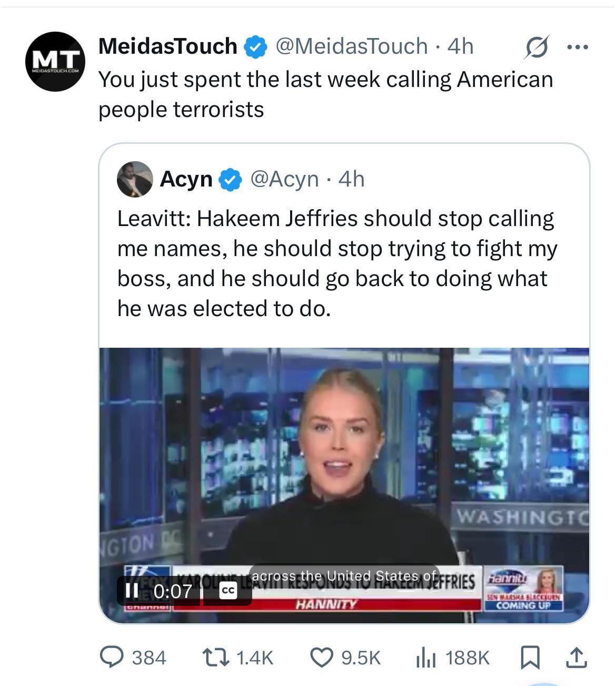This screenshot has width=616, height=686.
Task: Share the post via share icon
Action: point(576,658)
